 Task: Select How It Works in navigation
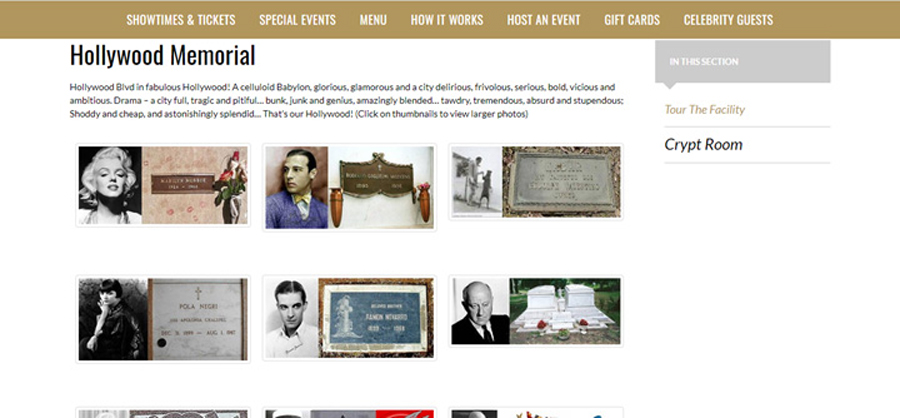pyautogui.click(x=447, y=20)
